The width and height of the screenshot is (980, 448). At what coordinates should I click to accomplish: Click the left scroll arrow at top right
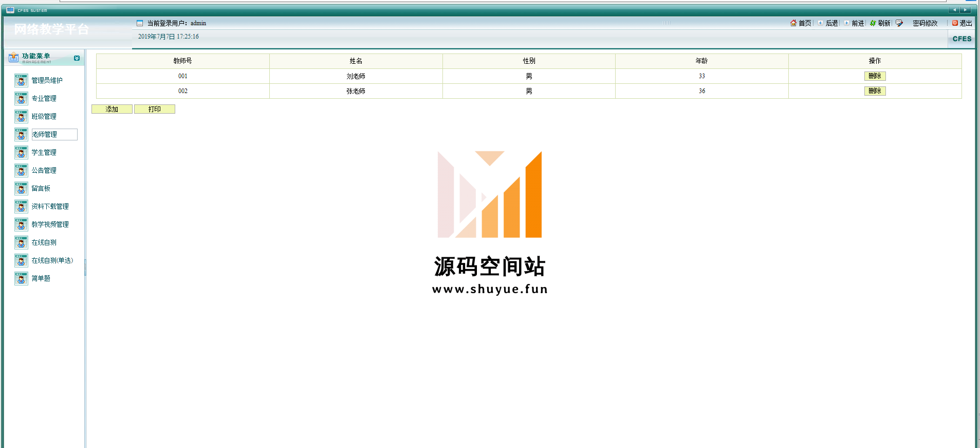pos(954,10)
